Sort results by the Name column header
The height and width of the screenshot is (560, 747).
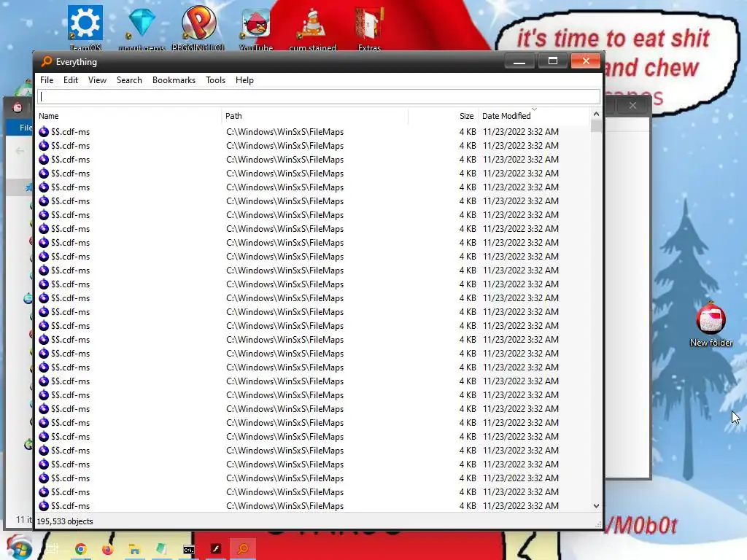[x=128, y=116]
